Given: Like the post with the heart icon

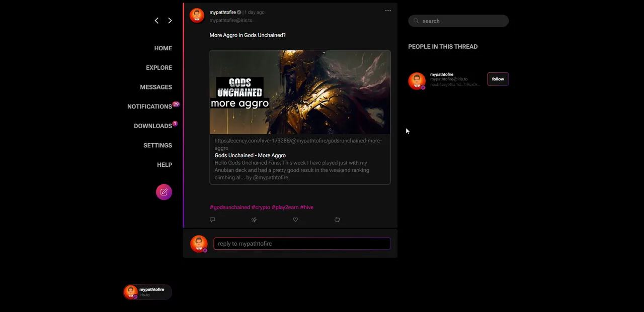Looking at the screenshot, I should pos(296,220).
